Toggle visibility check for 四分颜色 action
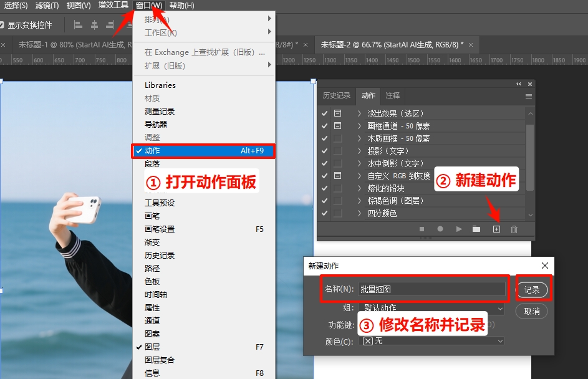This screenshot has height=379, width=588. click(x=324, y=214)
